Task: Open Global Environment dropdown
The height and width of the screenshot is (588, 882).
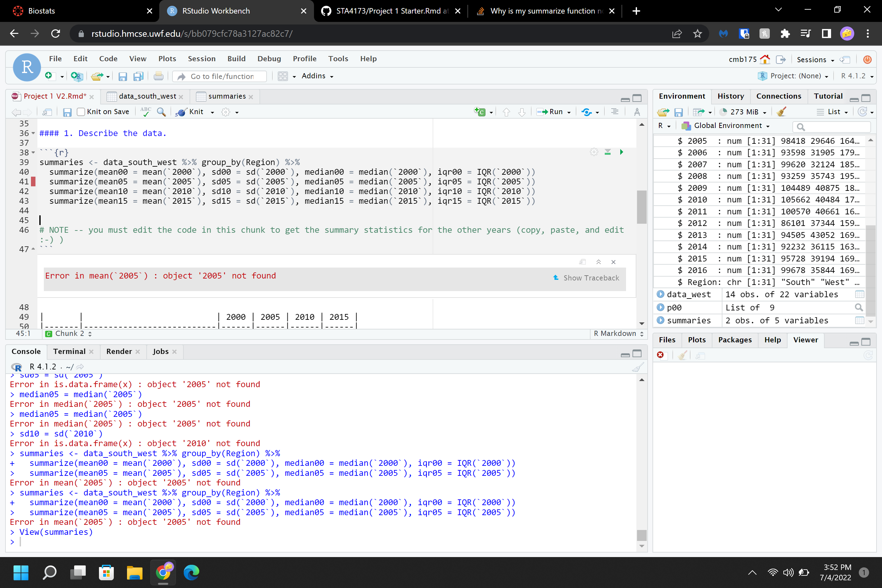Action: 726,126
